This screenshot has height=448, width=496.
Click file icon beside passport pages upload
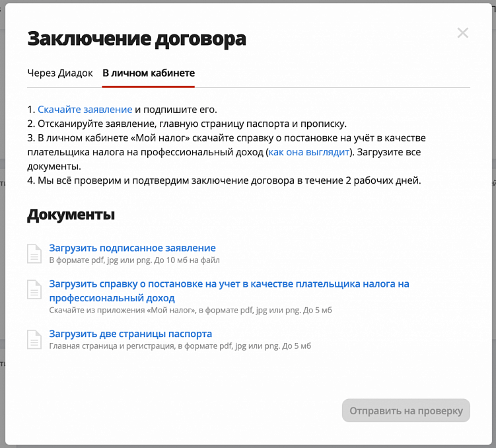34,340
